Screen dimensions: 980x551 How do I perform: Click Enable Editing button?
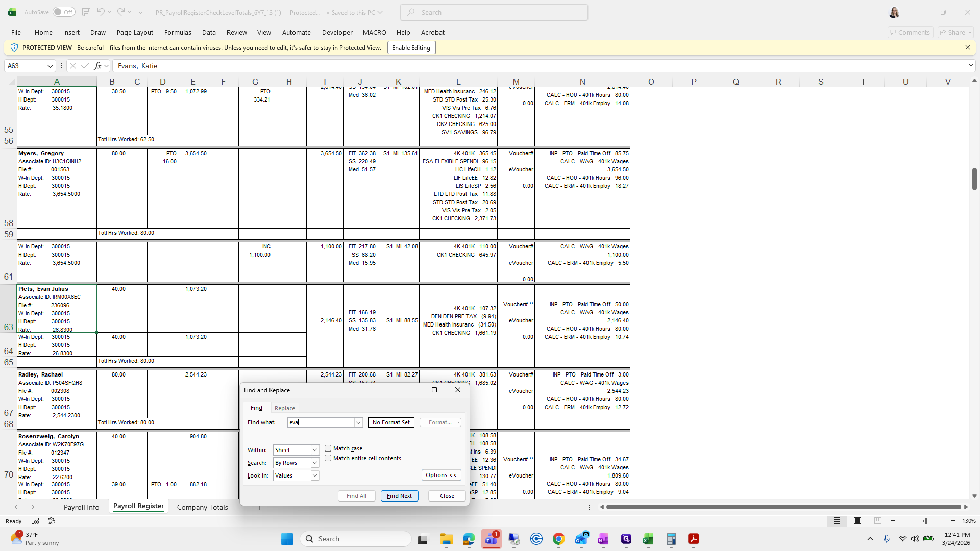[411, 48]
